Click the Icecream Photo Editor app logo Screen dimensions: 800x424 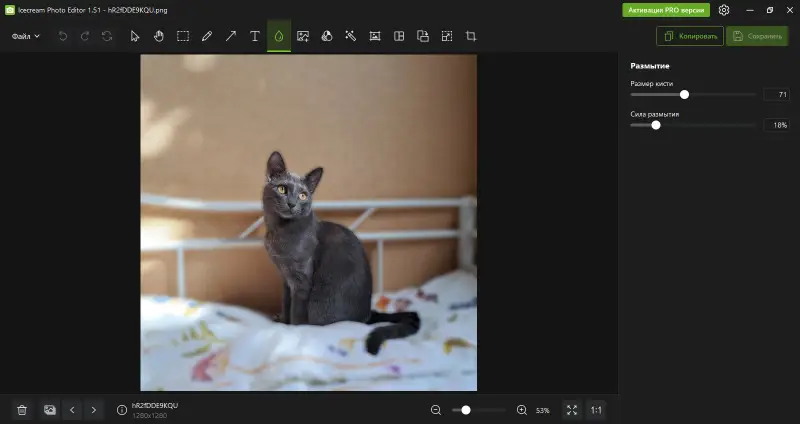[x=10, y=10]
